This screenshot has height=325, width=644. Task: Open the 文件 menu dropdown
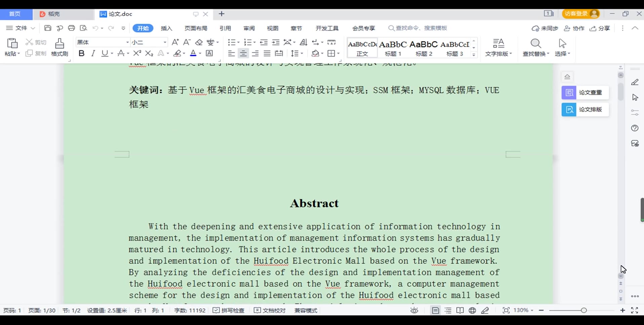click(x=21, y=28)
